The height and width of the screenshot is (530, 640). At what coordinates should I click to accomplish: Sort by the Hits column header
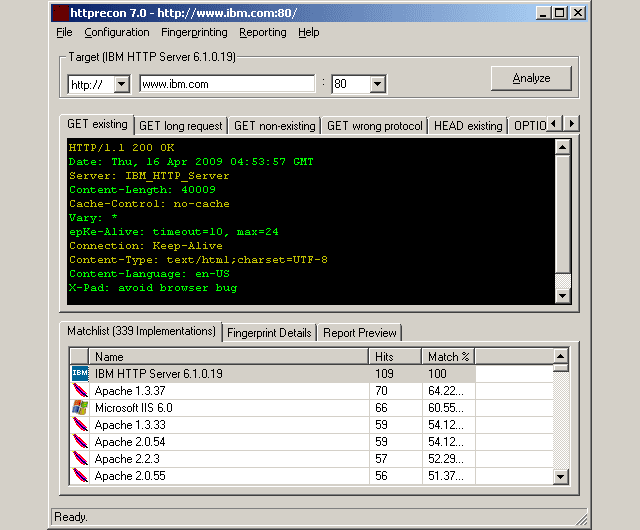pos(395,356)
